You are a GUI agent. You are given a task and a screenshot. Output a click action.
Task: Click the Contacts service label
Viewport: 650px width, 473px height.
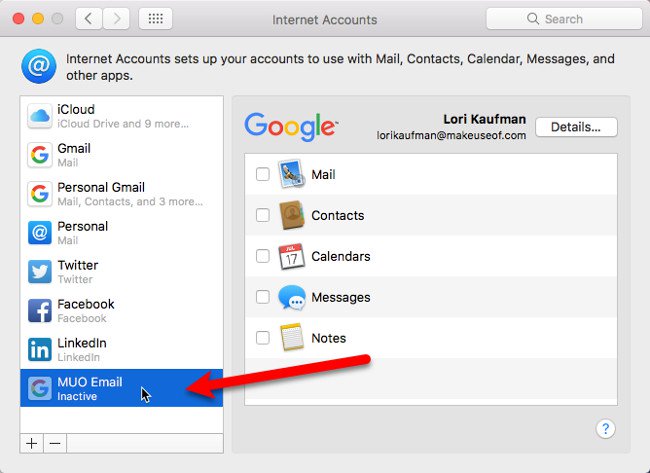(x=337, y=216)
